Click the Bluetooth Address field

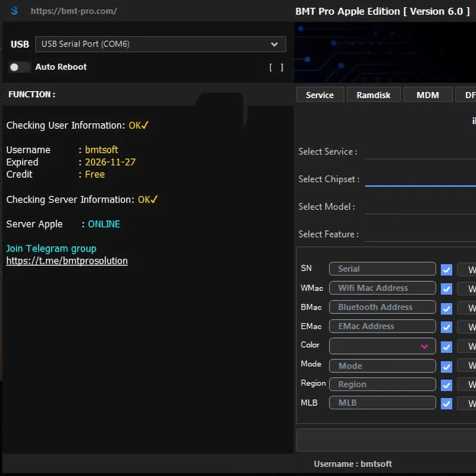(x=383, y=307)
